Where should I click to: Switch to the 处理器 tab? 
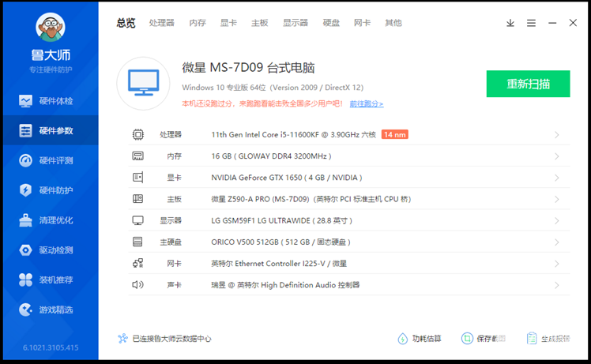(162, 23)
